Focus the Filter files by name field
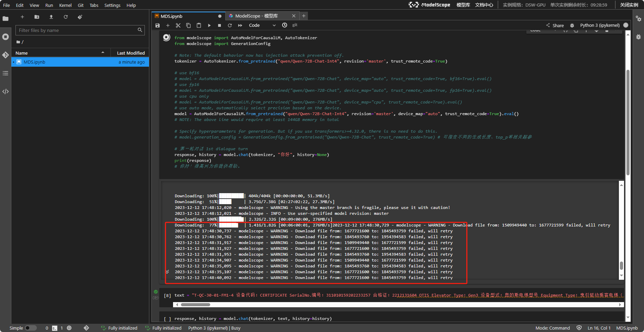 pyautogui.click(x=80, y=30)
